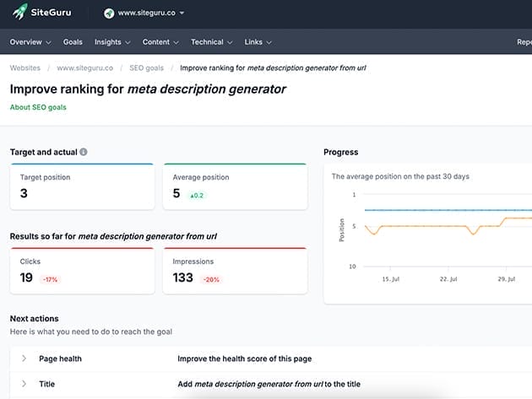Open the Links dropdown menu
532x399 pixels.
[258, 41]
